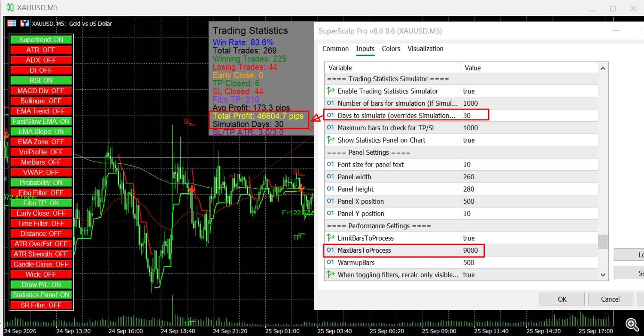The image size is (644, 336).
Task: Select the Variable column header
Action: click(x=392, y=68)
